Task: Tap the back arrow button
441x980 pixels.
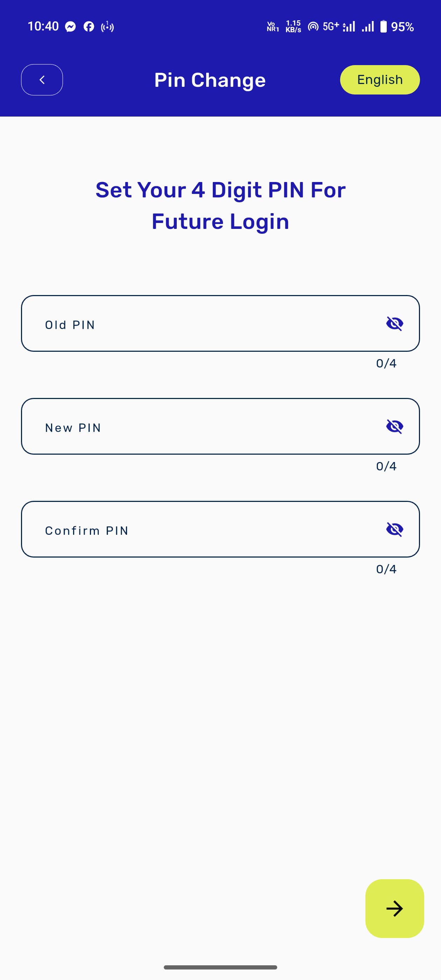Action: pyautogui.click(x=42, y=79)
